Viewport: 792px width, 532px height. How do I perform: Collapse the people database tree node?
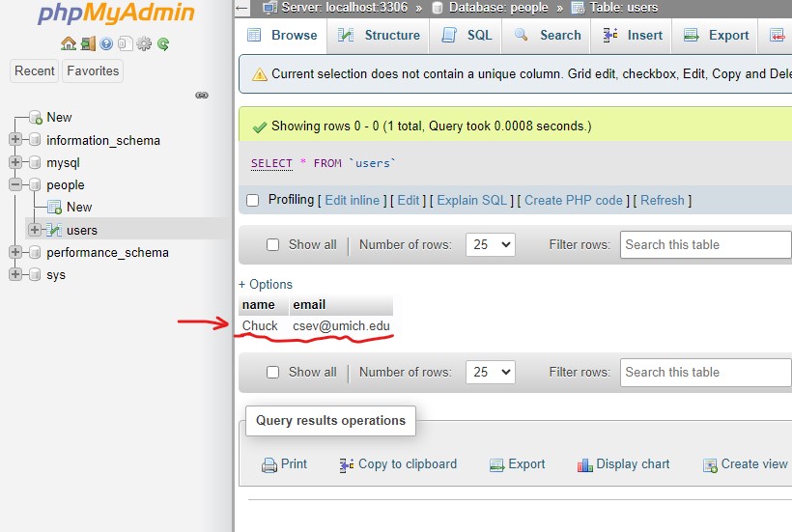coord(15,184)
